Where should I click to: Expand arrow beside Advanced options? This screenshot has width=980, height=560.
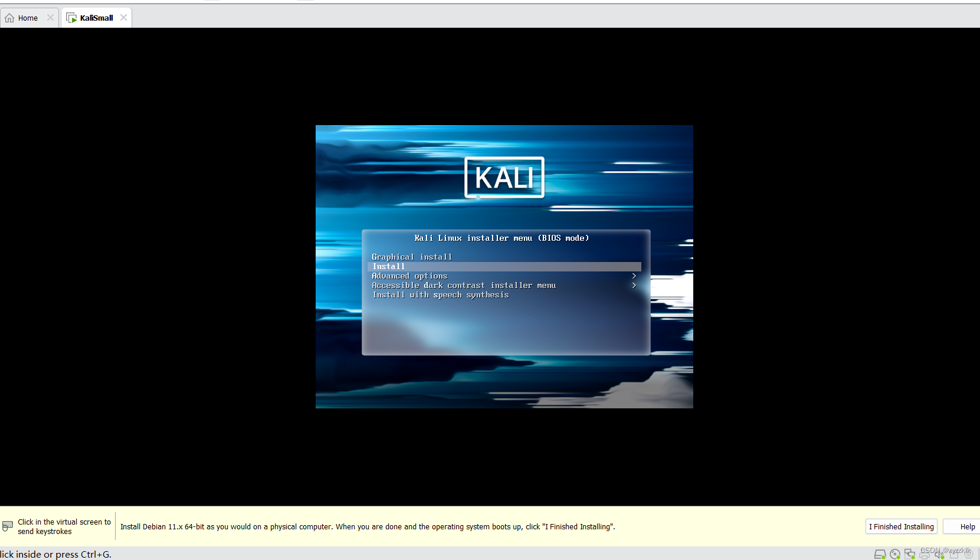634,276
